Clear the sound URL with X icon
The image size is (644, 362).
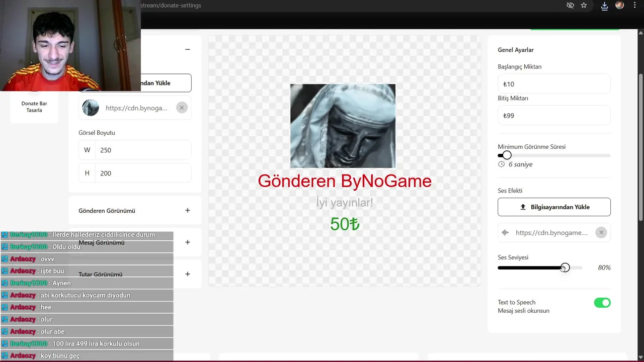(x=601, y=232)
